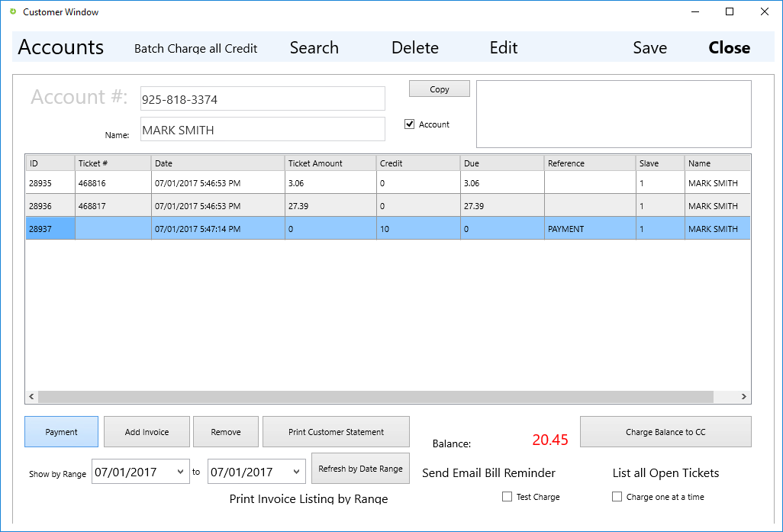Toggle the Account checkbox

click(410, 124)
